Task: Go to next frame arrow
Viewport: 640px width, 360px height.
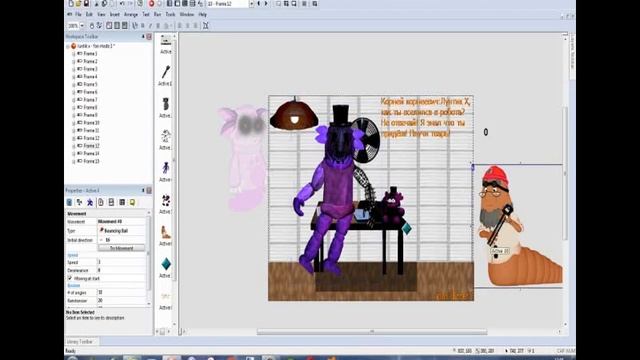Action: pos(266,4)
